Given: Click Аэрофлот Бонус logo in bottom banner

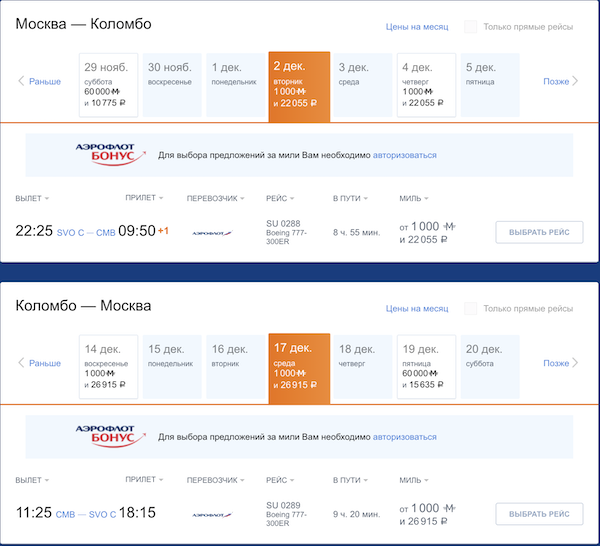Looking at the screenshot, I should coord(108,435).
